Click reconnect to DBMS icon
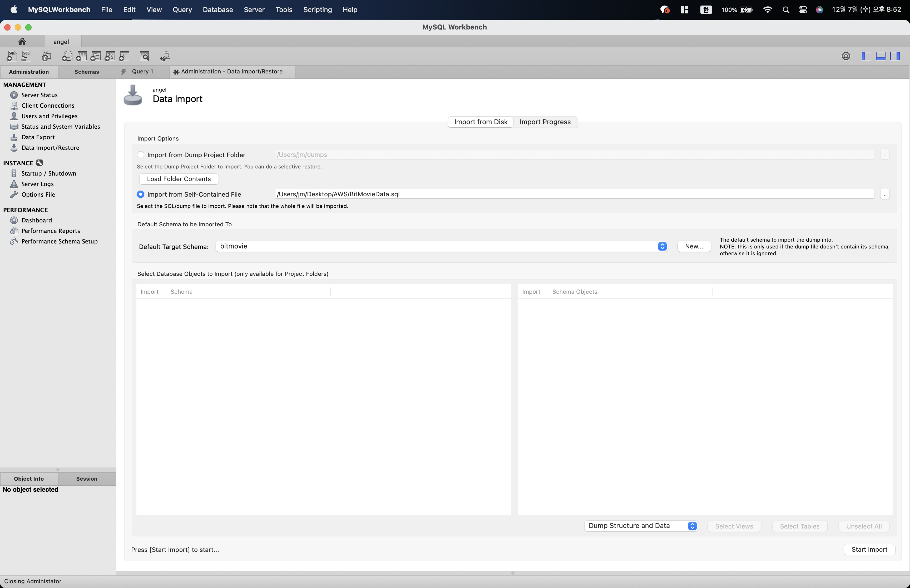 [165, 56]
